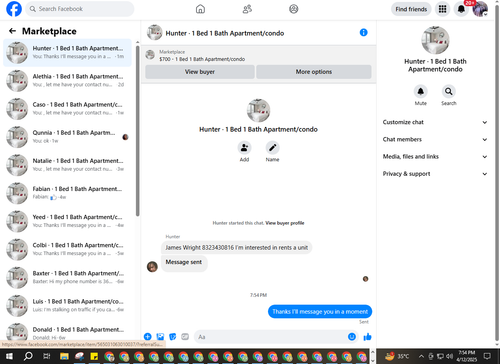Viewport: 500px width, 364px height.
Task: Expand the Customize chat section
Action: click(x=435, y=122)
